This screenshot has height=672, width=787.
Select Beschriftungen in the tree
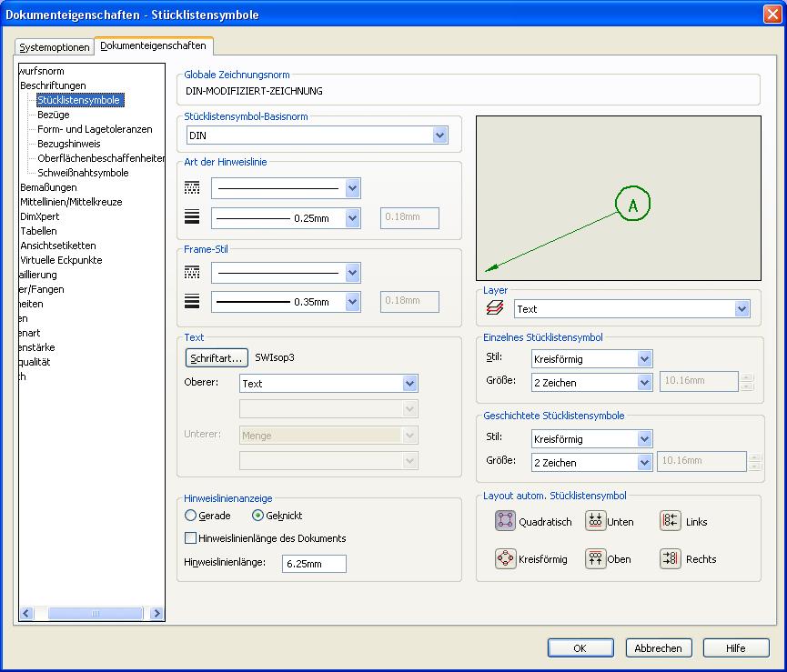click(x=53, y=85)
